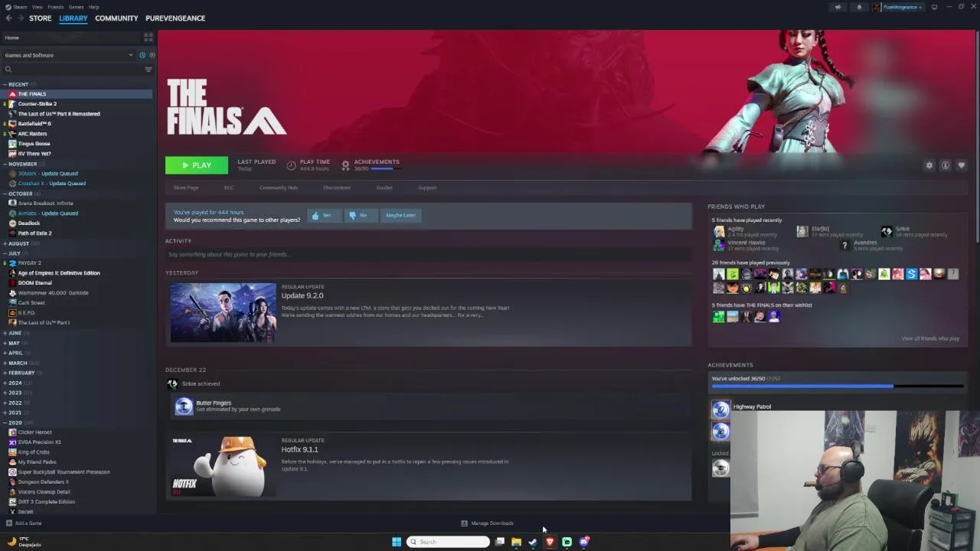Open PureVengeance account dropdown
The height and width of the screenshot is (551, 980).
pos(898,7)
